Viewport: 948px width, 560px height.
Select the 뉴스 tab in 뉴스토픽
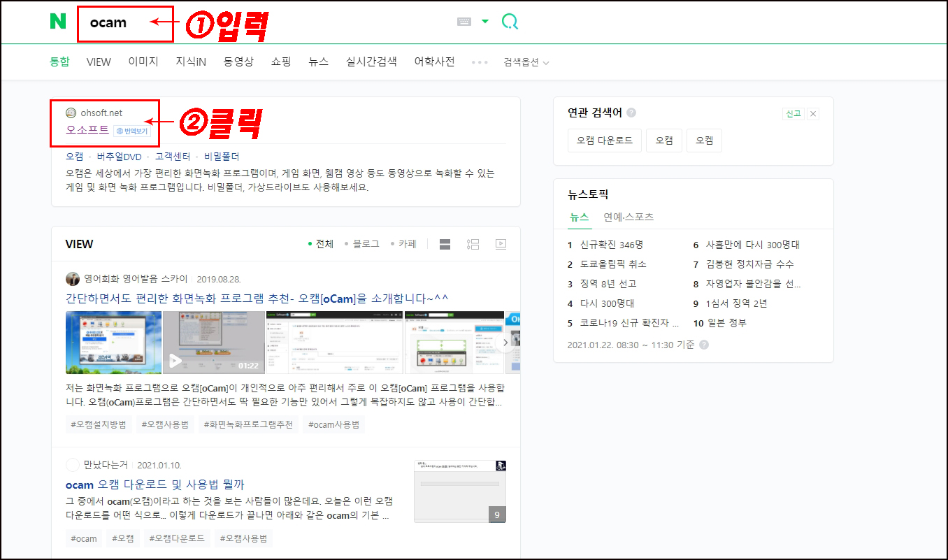pyautogui.click(x=580, y=217)
